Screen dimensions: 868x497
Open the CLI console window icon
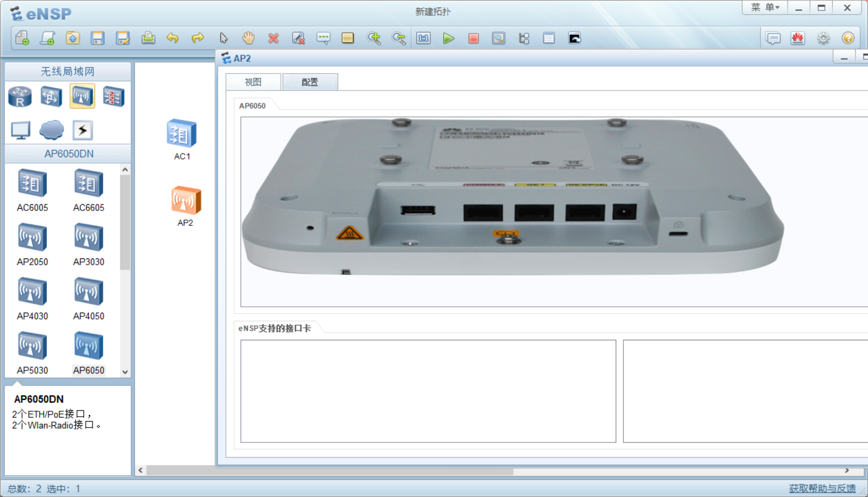(575, 38)
